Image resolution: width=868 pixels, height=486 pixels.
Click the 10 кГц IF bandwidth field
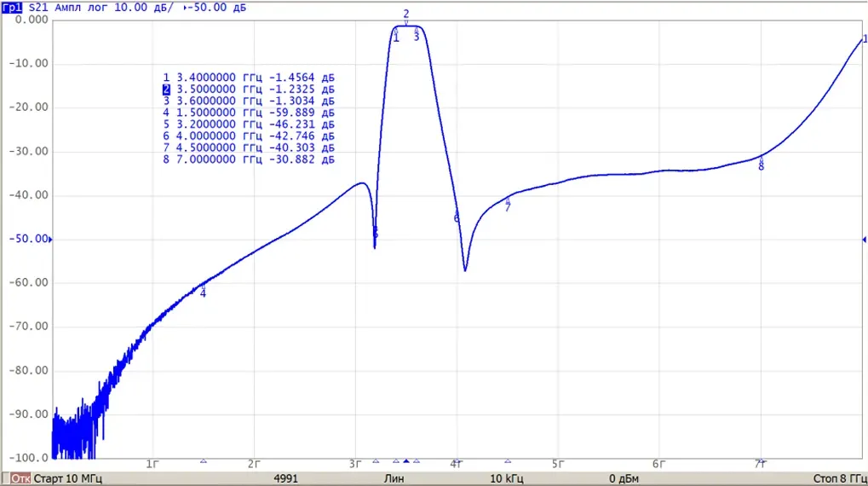tap(507, 478)
